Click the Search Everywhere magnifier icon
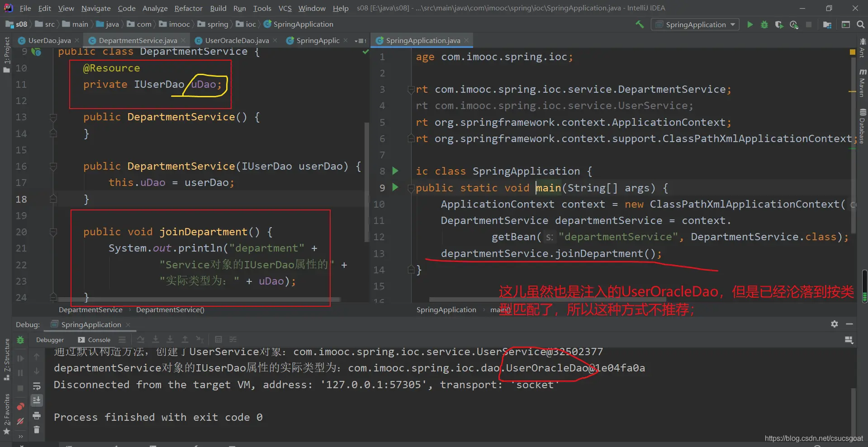 [x=860, y=24]
